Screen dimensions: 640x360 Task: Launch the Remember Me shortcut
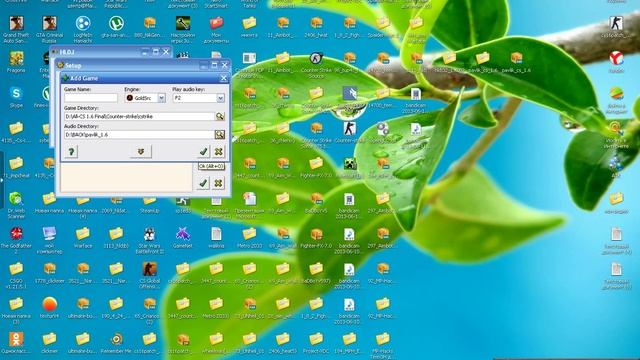(x=116, y=339)
